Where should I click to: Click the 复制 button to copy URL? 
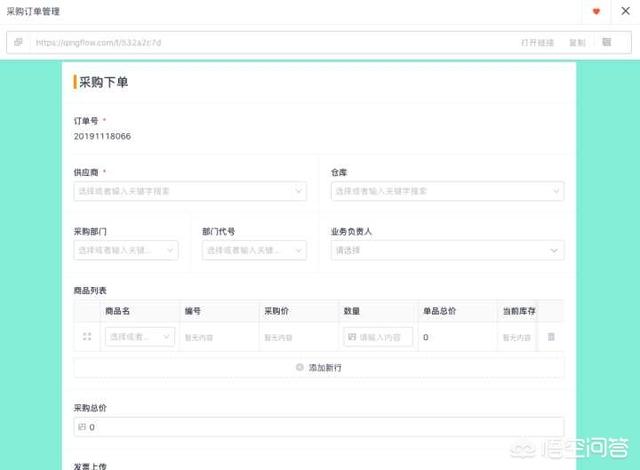tap(577, 43)
